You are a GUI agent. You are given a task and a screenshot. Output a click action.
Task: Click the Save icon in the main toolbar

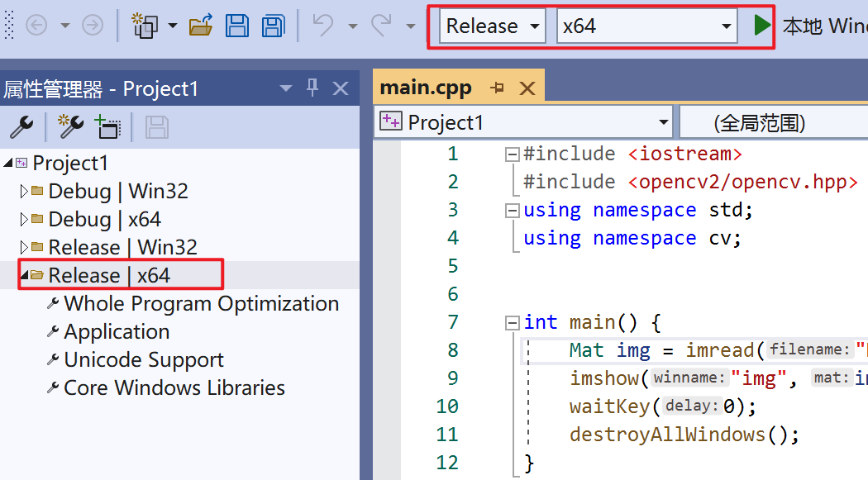pyautogui.click(x=237, y=26)
